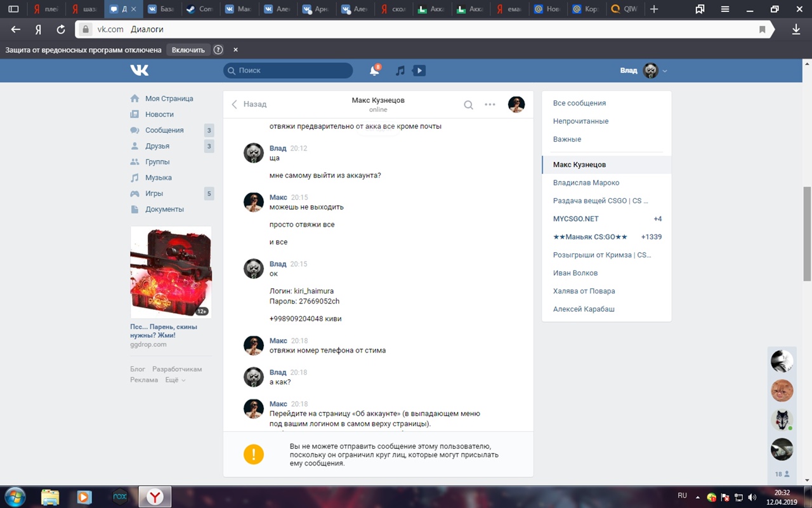Expand the Влад profile dropdown menu
The height and width of the screenshot is (508, 812).
tap(664, 70)
